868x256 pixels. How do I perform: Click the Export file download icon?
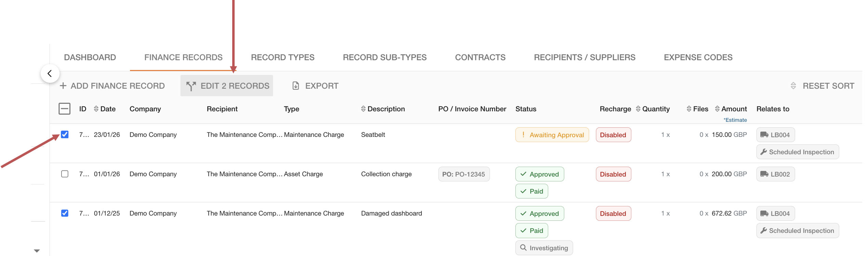tap(296, 86)
